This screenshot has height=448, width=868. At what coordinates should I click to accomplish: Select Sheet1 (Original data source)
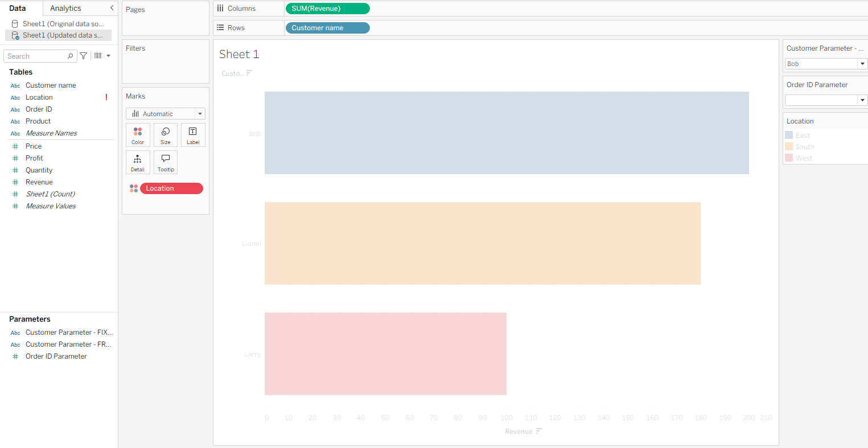tap(58, 24)
